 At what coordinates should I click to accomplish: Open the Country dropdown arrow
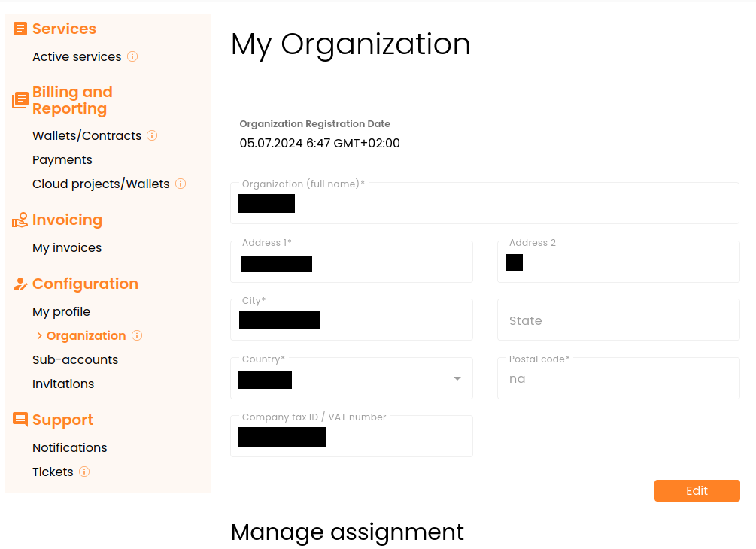457,378
